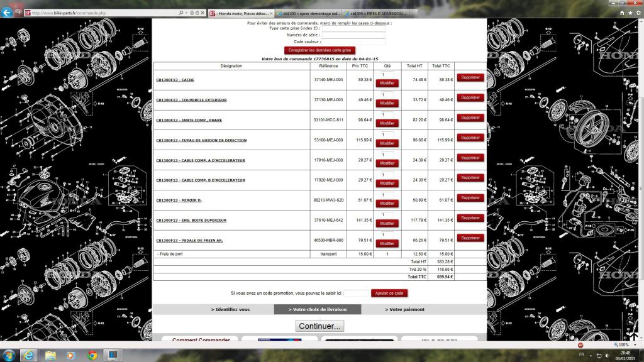
Task: Open Google Chrome from taskbar
Action: 92,355
